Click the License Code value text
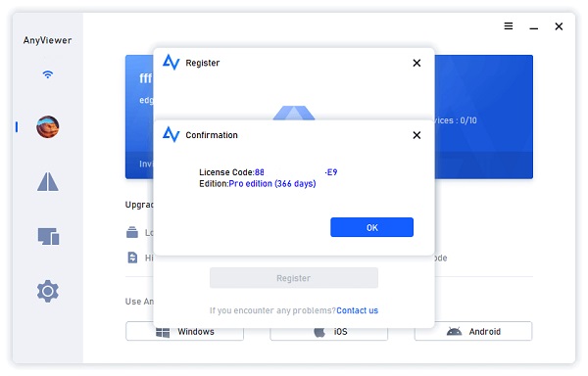The width and height of the screenshot is (588, 376). coord(296,172)
